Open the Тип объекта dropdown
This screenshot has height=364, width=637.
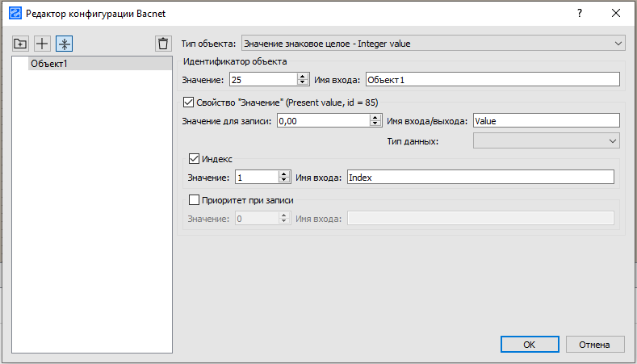(x=433, y=44)
